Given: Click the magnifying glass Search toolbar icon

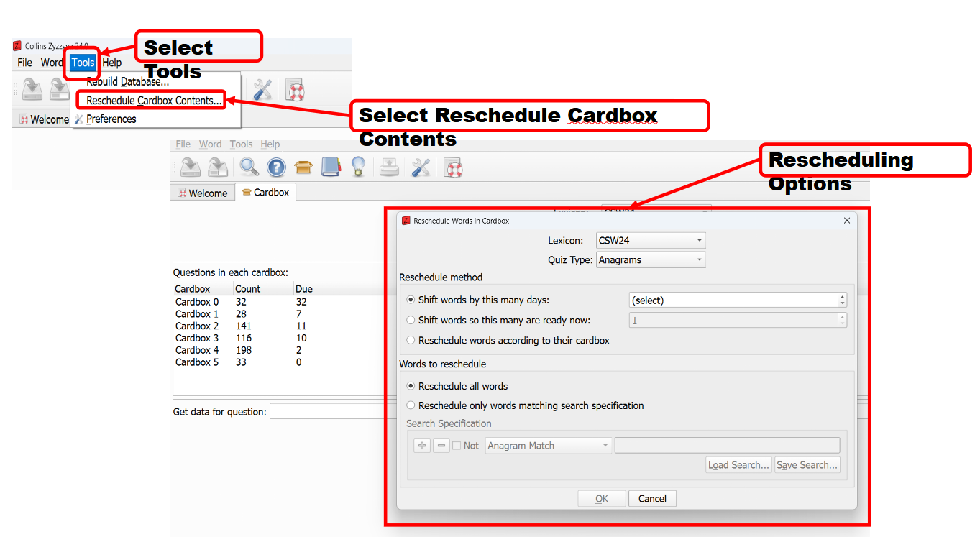Looking at the screenshot, I should (249, 167).
